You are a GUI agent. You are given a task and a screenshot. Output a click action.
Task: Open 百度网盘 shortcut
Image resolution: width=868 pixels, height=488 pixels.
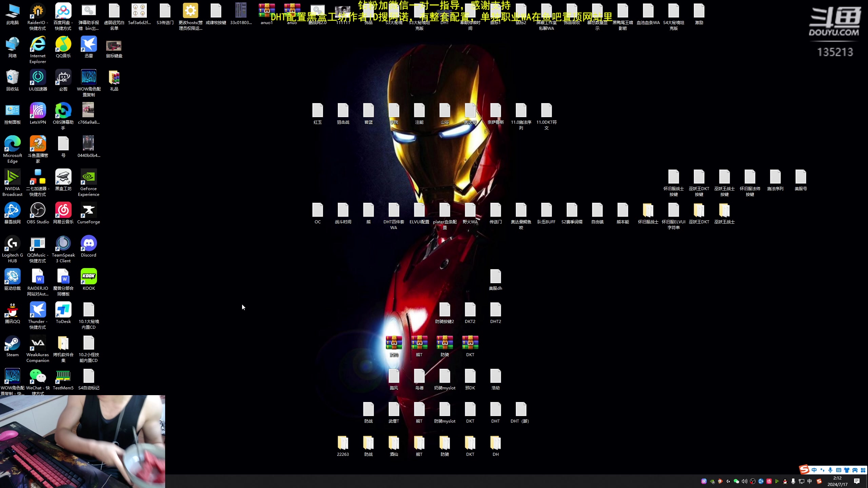[63, 17]
